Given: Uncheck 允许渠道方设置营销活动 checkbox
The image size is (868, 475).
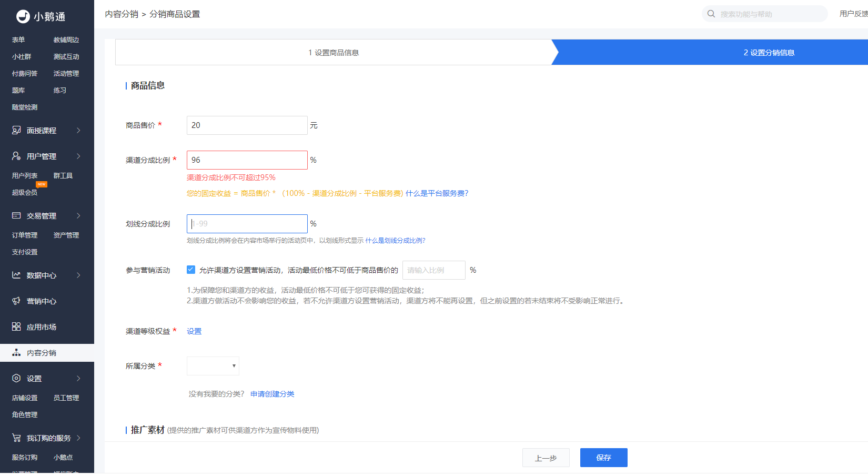Looking at the screenshot, I should coord(191,270).
